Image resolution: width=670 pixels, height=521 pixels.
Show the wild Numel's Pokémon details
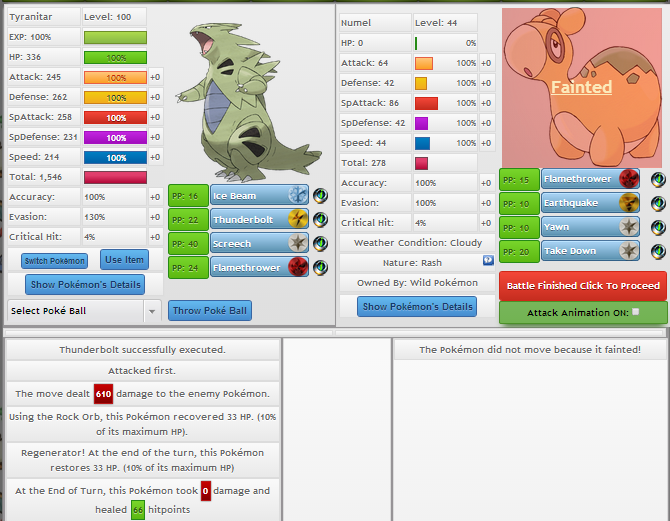pyautogui.click(x=416, y=306)
